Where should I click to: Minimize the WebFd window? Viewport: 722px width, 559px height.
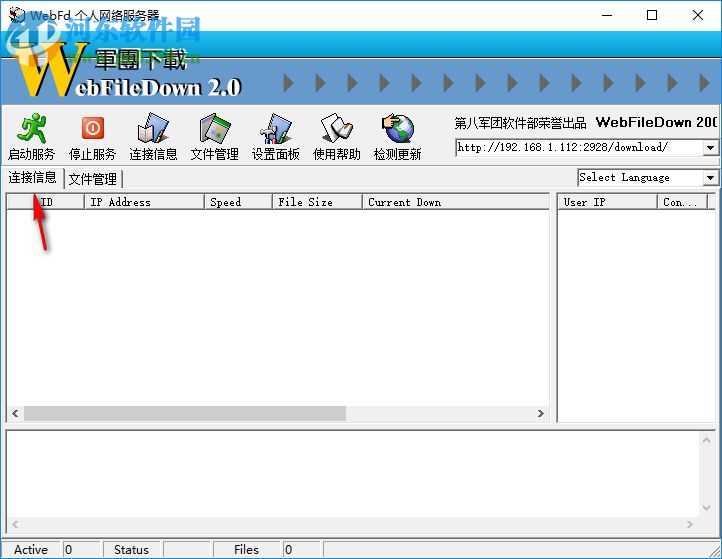(607, 15)
